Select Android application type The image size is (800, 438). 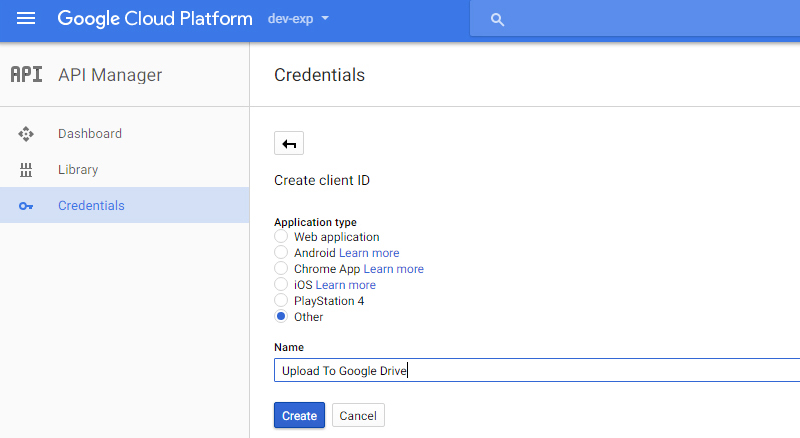click(281, 252)
